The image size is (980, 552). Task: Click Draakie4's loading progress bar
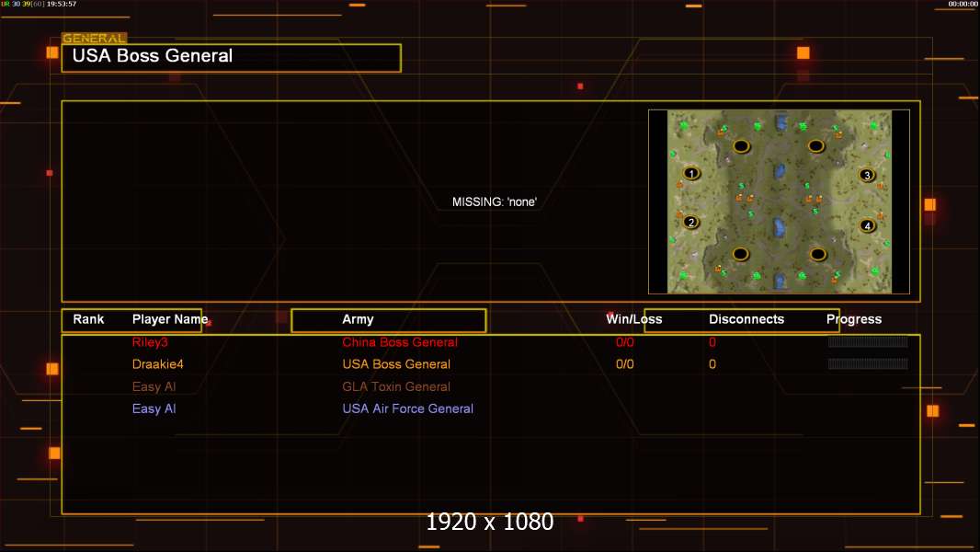(x=868, y=363)
